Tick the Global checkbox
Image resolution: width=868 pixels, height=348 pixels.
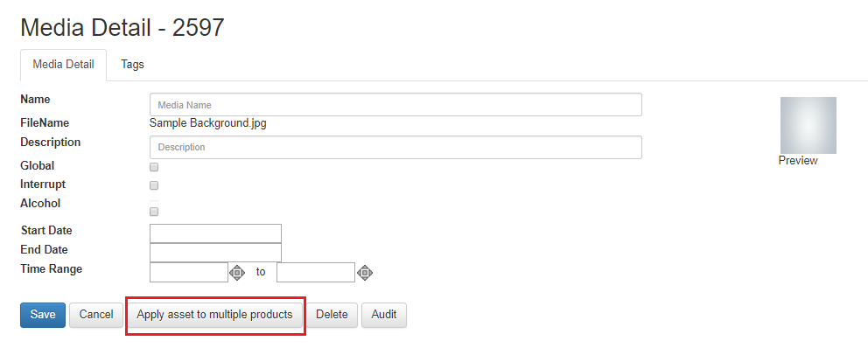[x=154, y=167]
